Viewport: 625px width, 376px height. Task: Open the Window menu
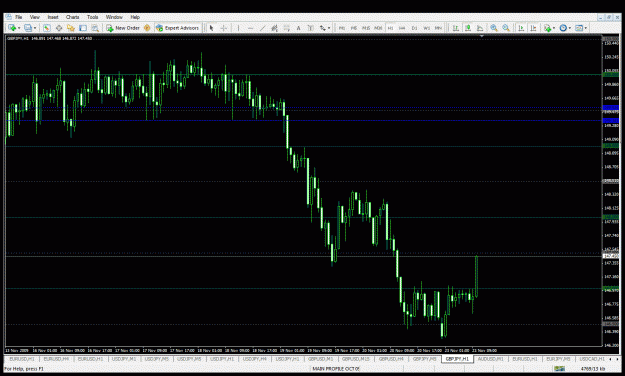[114, 17]
